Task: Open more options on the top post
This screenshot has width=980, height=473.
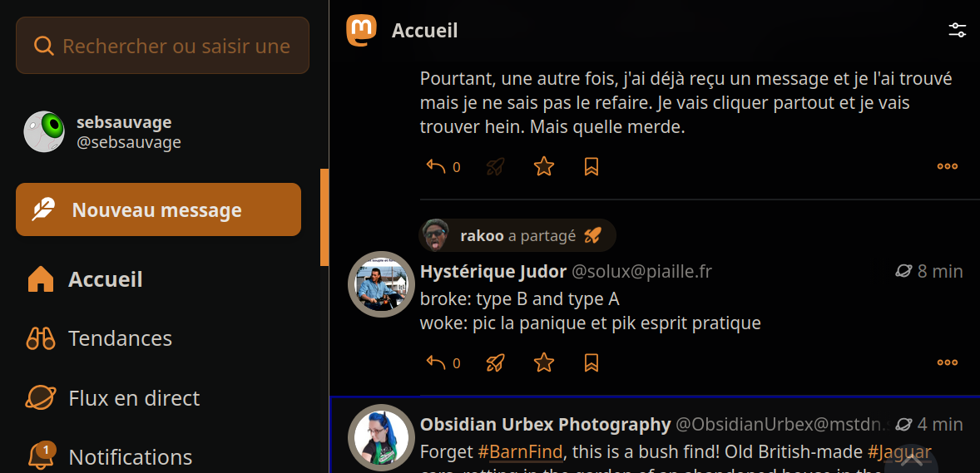Action: tap(948, 166)
